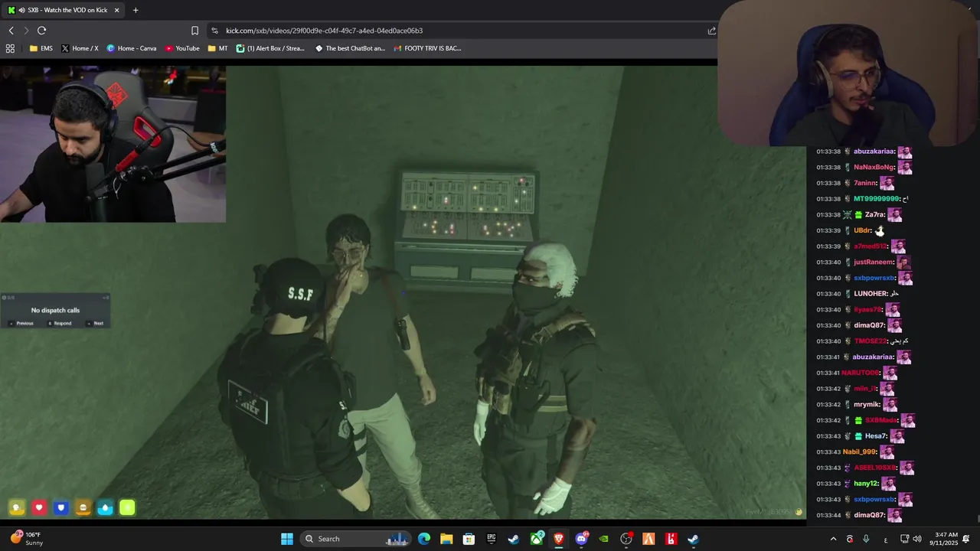Click the streamer webcam overlay thumbnail
This screenshot has width=980, height=551.
113,144
